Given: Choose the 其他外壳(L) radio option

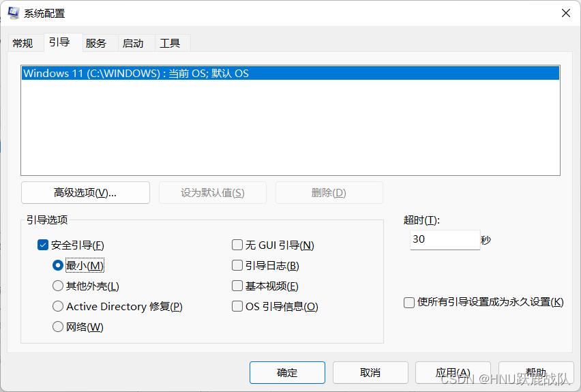Looking at the screenshot, I should pos(58,286).
